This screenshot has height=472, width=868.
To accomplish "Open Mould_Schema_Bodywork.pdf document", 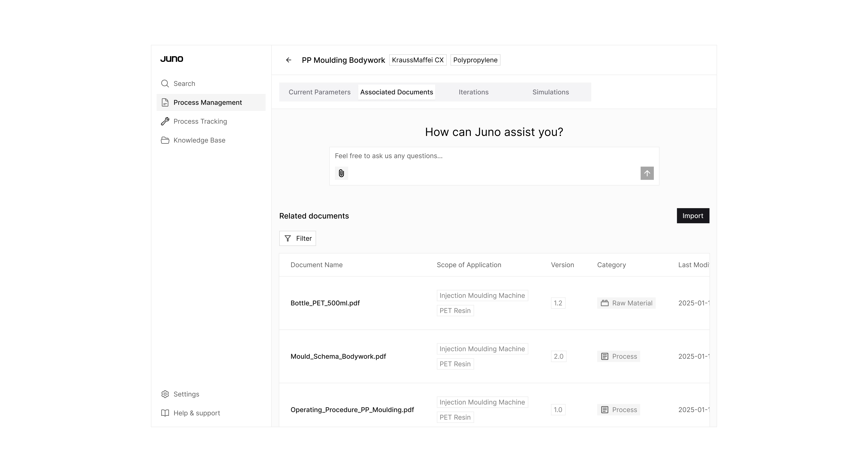I will coord(338,356).
